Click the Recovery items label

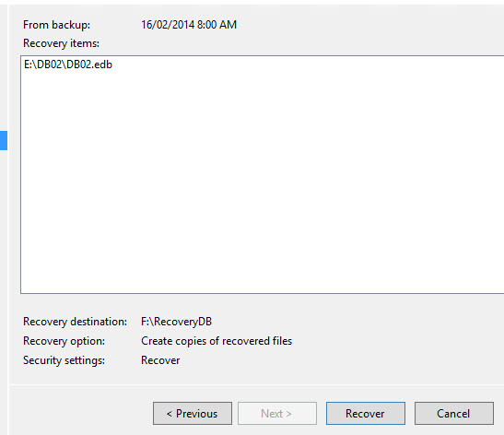tap(61, 43)
